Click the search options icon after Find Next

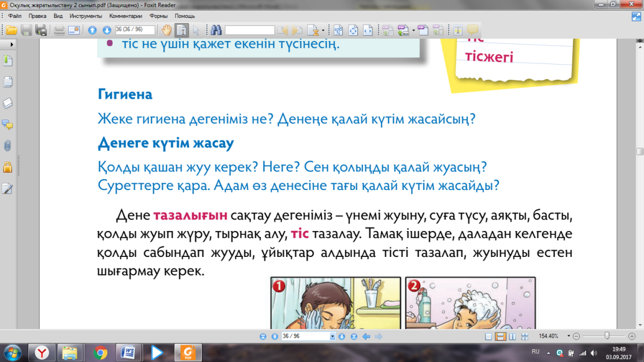pos(313,30)
